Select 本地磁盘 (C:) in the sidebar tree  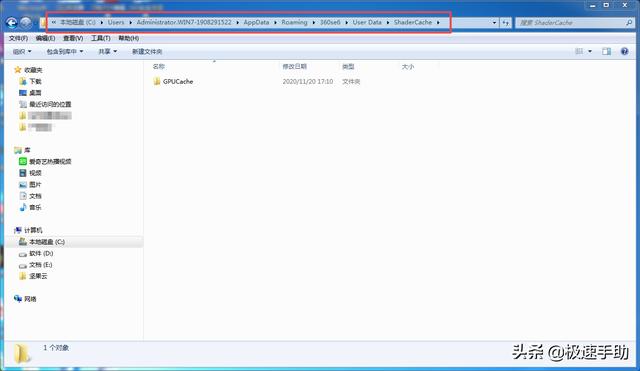(x=42, y=242)
